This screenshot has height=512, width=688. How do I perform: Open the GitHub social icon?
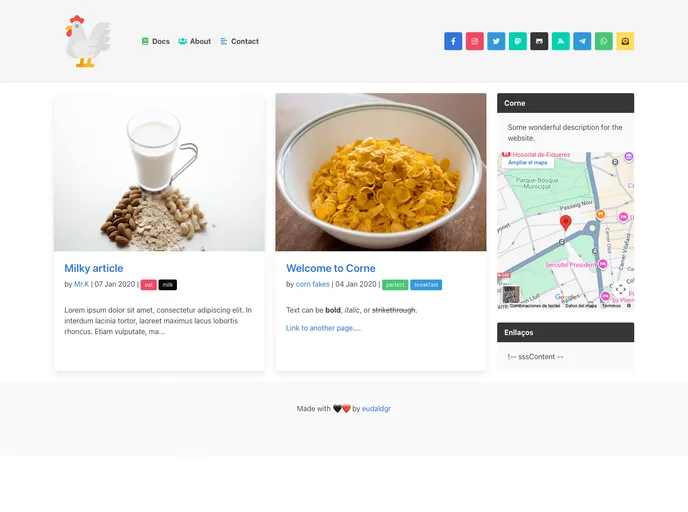pyautogui.click(x=539, y=41)
